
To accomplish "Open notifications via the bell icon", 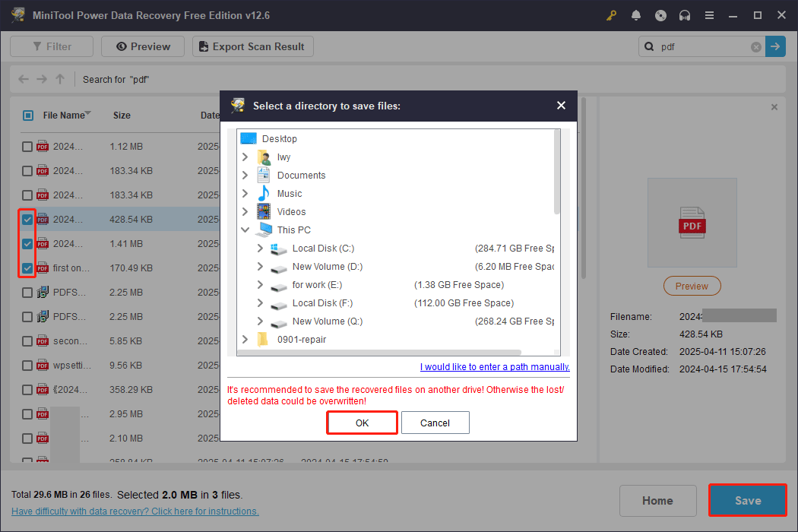I will coord(636,15).
